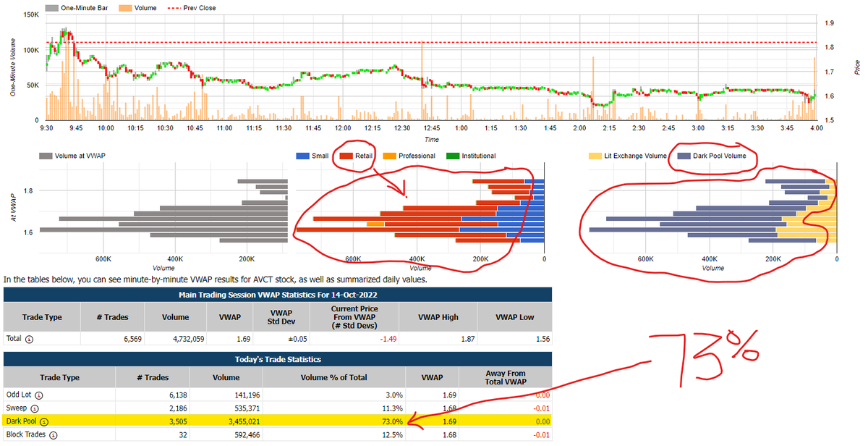Toggle the Lit Exchange Volume legend item
The width and height of the screenshot is (868, 446).
pos(629,156)
